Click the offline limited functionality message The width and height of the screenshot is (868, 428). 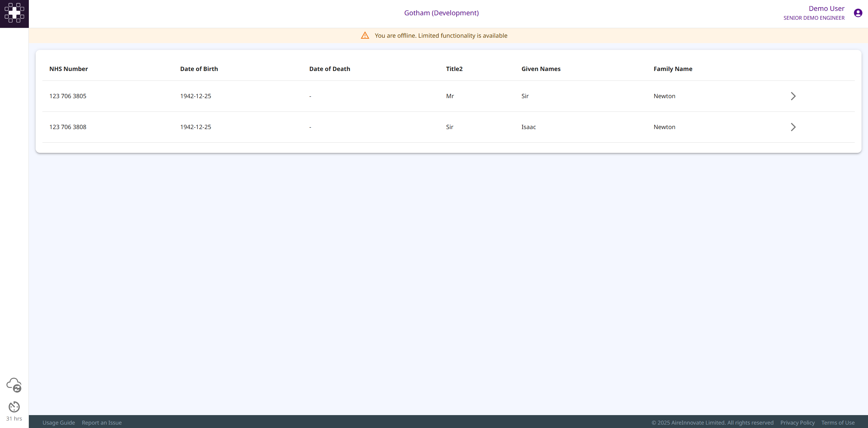click(441, 35)
